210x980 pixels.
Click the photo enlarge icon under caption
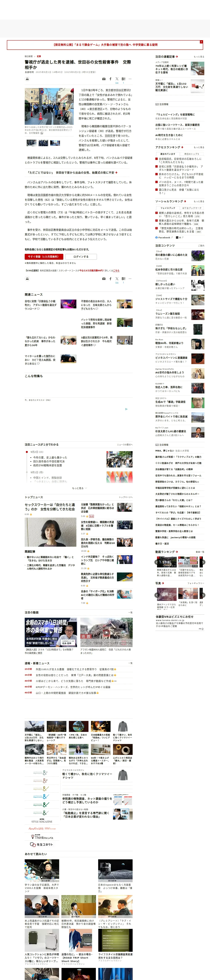tap(42, 133)
